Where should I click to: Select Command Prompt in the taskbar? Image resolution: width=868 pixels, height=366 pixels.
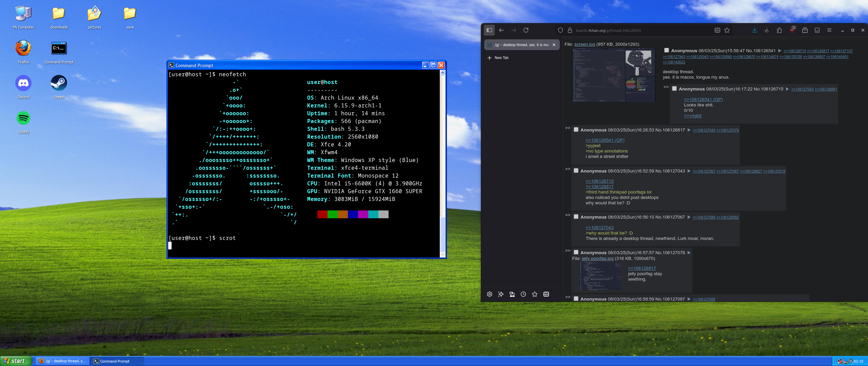coord(117,361)
